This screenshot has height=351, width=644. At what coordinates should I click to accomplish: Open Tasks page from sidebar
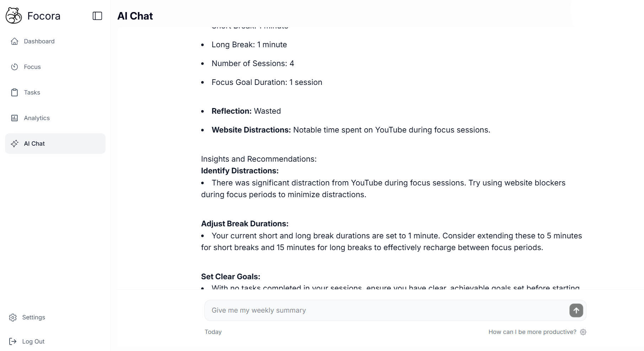pyautogui.click(x=55, y=92)
